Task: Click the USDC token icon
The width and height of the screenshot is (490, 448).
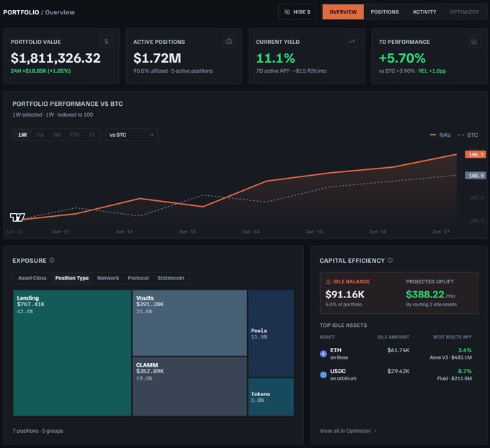Action: click(324, 375)
